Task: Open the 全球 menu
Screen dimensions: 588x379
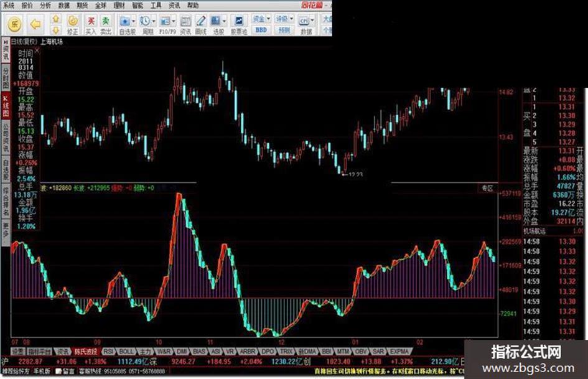Action: 101,5
